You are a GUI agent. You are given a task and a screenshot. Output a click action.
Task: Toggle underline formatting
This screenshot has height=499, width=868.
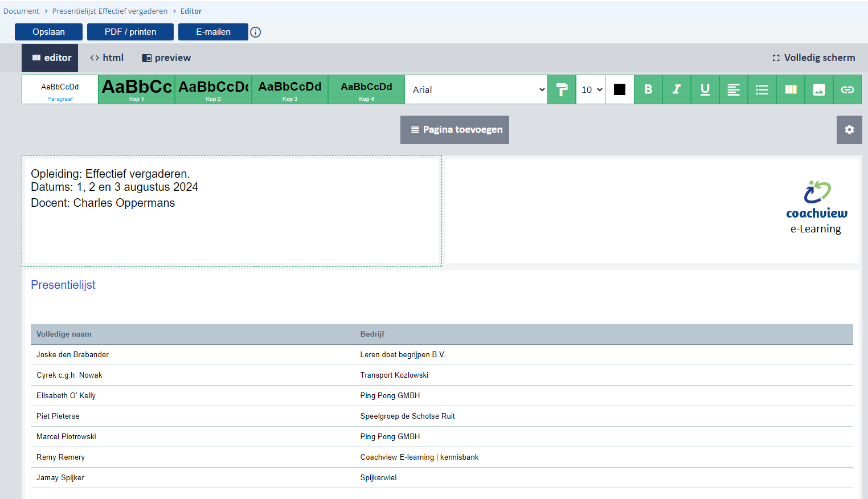pyautogui.click(x=705, y=89)
